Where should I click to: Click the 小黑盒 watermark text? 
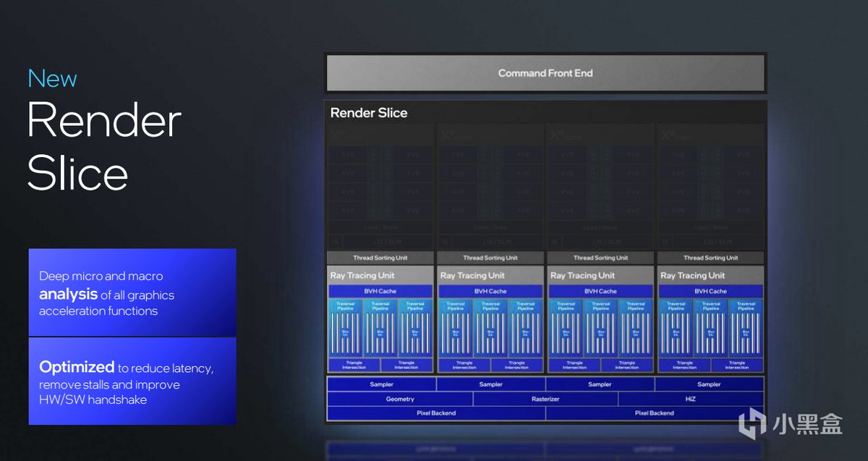[809, 423]
